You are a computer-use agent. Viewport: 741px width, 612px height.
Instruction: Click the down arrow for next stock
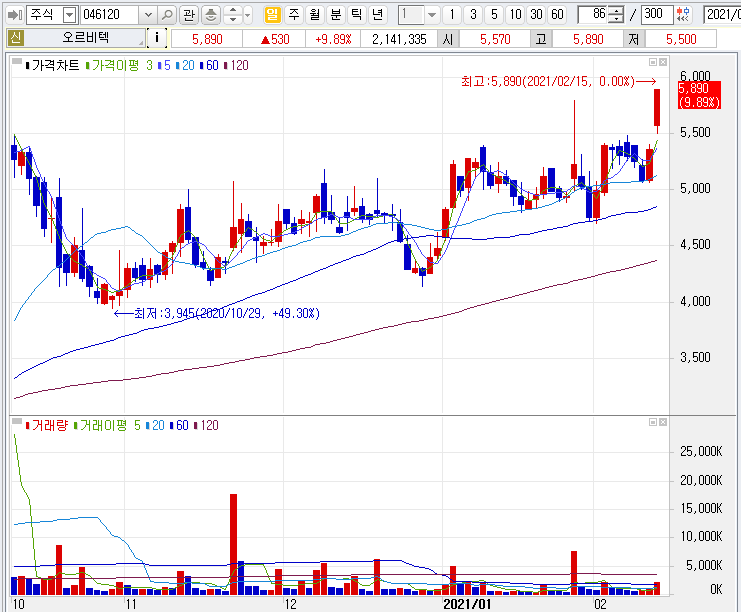pos(233,19)
